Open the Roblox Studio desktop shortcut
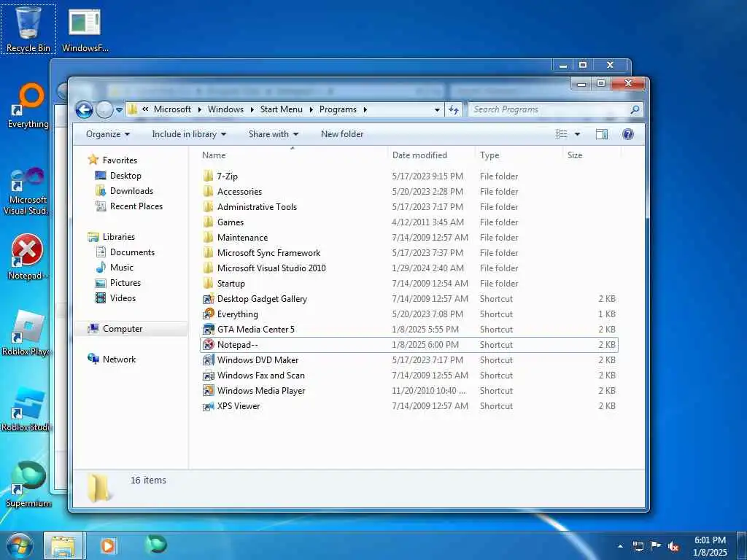The width and height of the screenshot is (747, 560). [x=27, y=410]
